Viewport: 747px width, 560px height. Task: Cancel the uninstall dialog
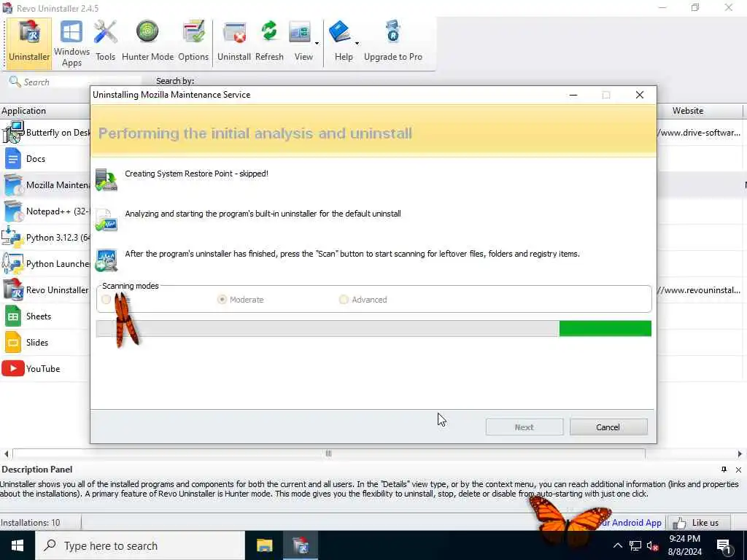click(608, 427)
